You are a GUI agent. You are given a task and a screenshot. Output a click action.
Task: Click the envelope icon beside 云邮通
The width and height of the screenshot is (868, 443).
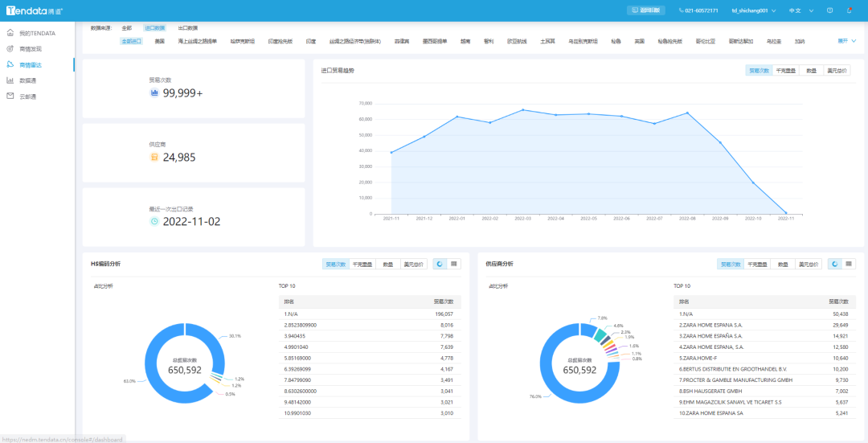10,96
